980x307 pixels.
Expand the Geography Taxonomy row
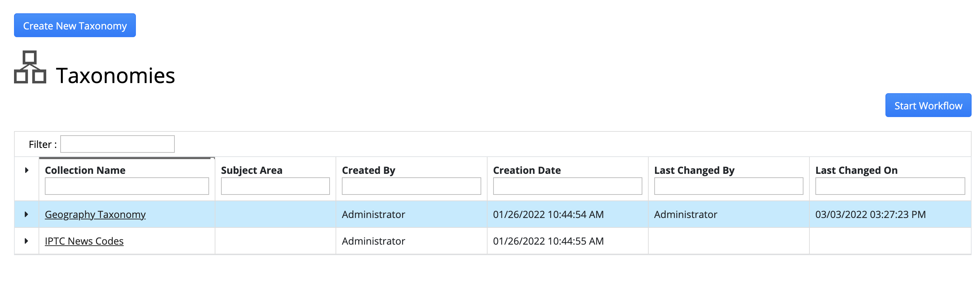point(26,214)
